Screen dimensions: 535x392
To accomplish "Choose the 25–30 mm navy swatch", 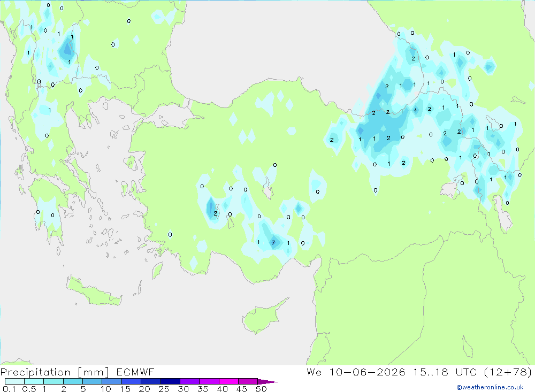I will (170, 381).
